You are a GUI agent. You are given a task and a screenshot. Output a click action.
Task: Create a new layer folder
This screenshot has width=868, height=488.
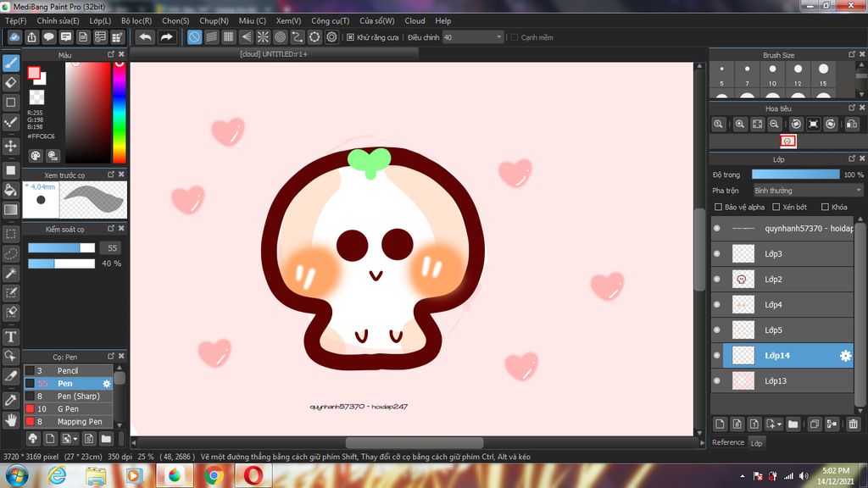click(x=793, y=424)
